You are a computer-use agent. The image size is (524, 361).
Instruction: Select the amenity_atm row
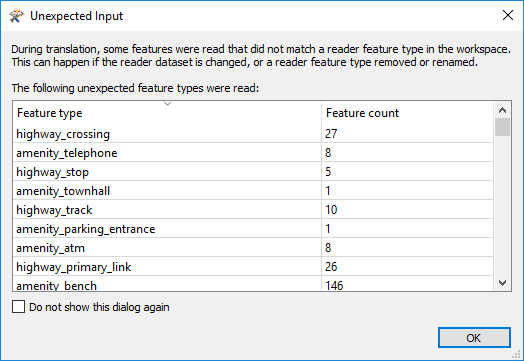(253, 248)
